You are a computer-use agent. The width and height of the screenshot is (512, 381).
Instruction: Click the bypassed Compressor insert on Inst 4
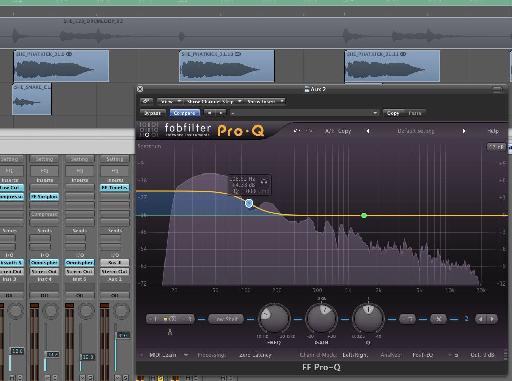[44, 214]
